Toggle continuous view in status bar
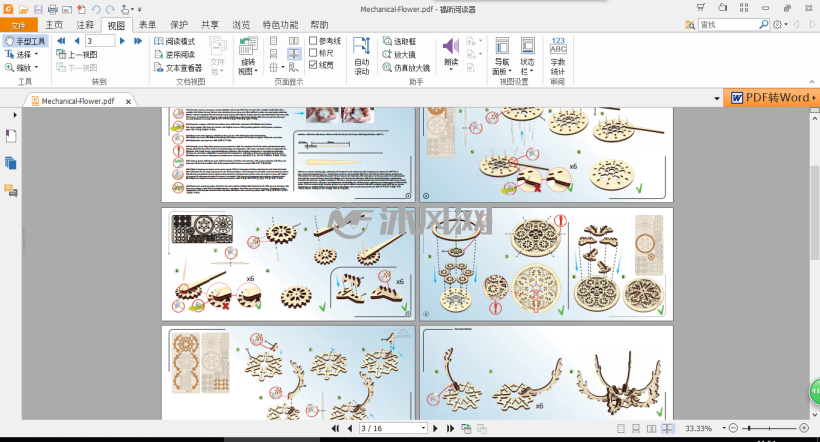This screenshot has width=820, height=442. click(x=636, y=428)
